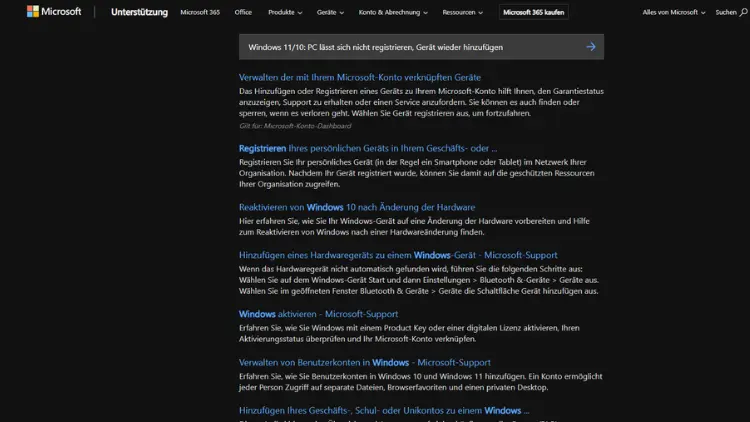Expand the Geräte dropdown
The width and height of the screenshot is (750, 422).
click(330, 12)
